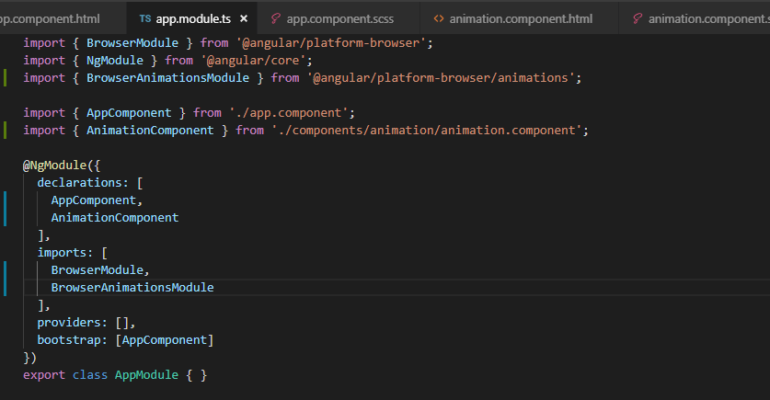This screenshot has height=400, width=770.
Task: Click the AppModule class name
Action: pyautogui.click(x=146, y=375)
